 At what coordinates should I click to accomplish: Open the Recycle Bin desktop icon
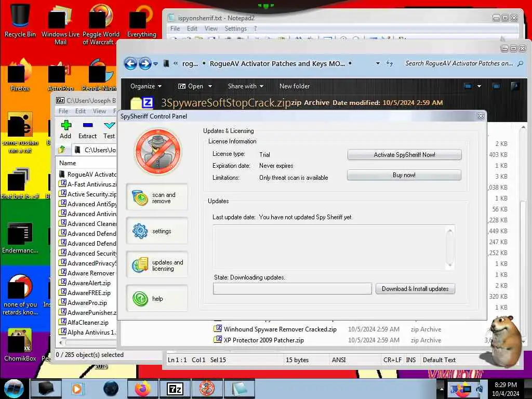(x=20, y=20)
